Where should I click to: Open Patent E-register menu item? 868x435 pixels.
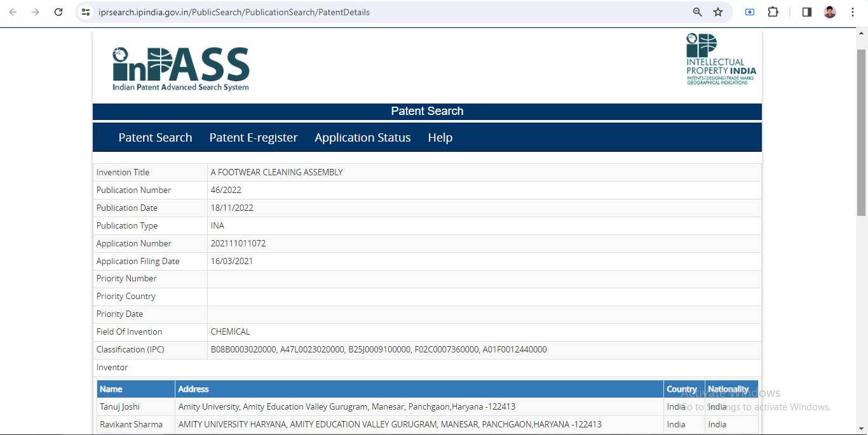254,138
